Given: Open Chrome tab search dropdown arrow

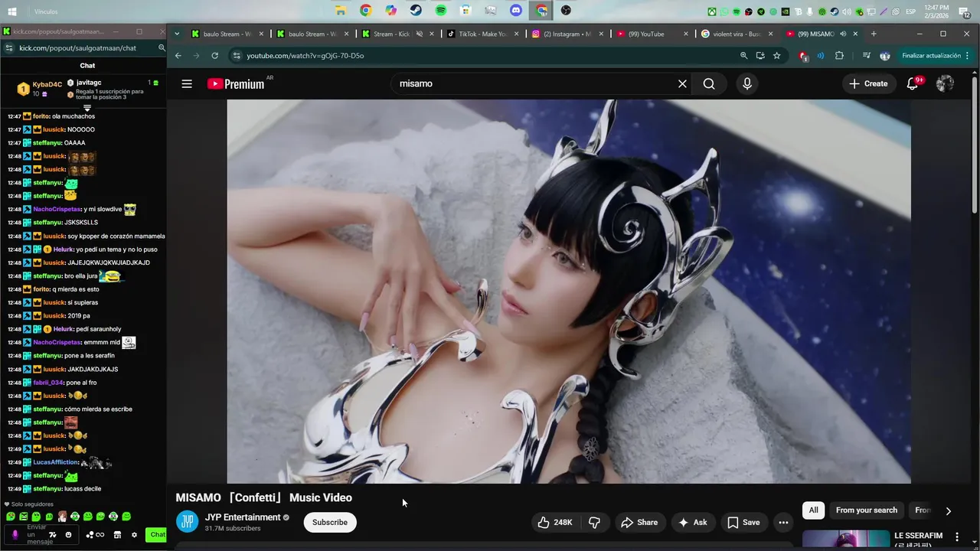Looking at the screenshot, I should [x=177, y=34].
